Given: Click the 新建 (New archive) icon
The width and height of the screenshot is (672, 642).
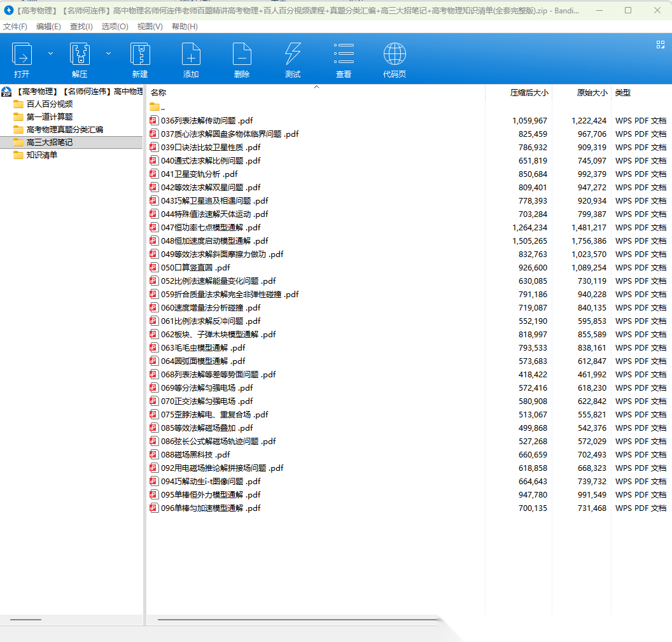Looking at the screenshot, I should pyautogui.click(x=140, y=55).
